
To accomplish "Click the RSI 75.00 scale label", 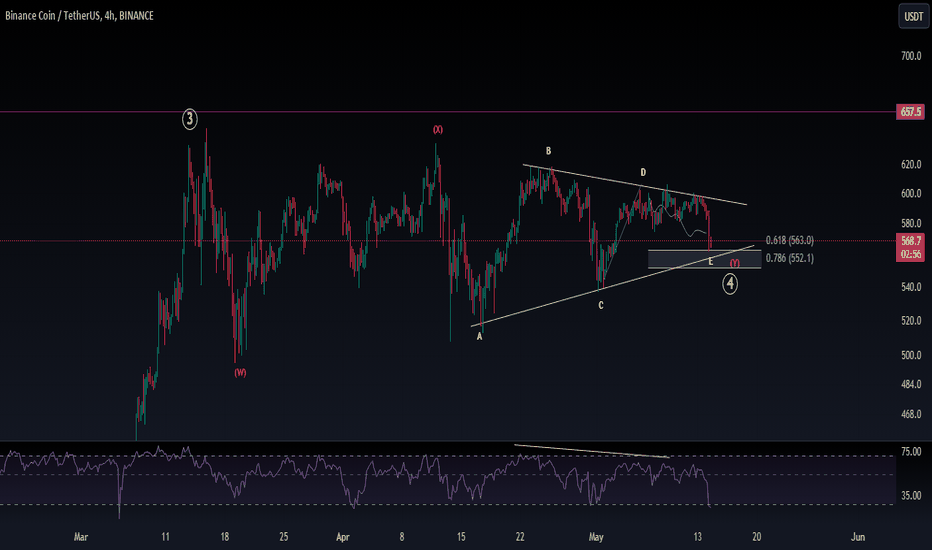I will click(x=911, y=452).
